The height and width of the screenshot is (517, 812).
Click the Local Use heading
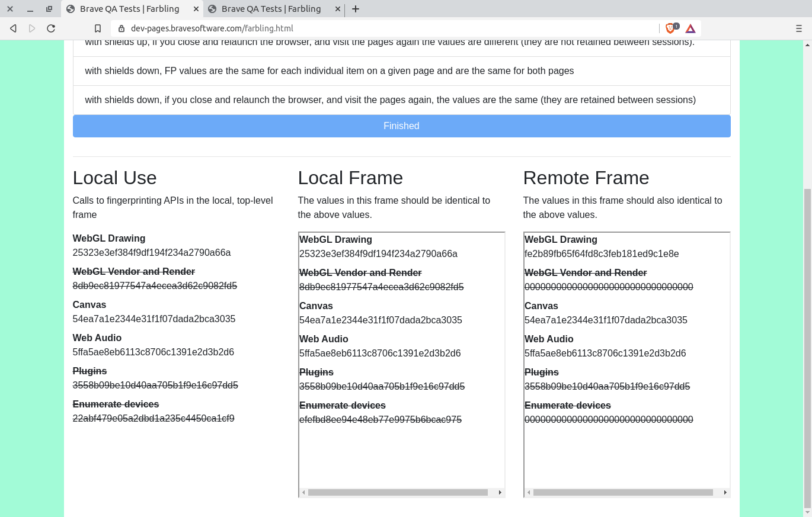[114, 178]
